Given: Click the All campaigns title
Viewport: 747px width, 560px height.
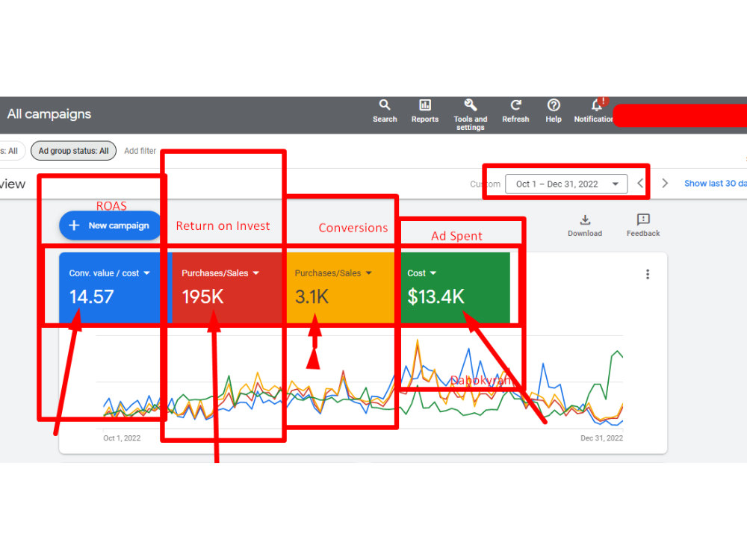Looking at the screenshot, I should (x=49, y=114).
